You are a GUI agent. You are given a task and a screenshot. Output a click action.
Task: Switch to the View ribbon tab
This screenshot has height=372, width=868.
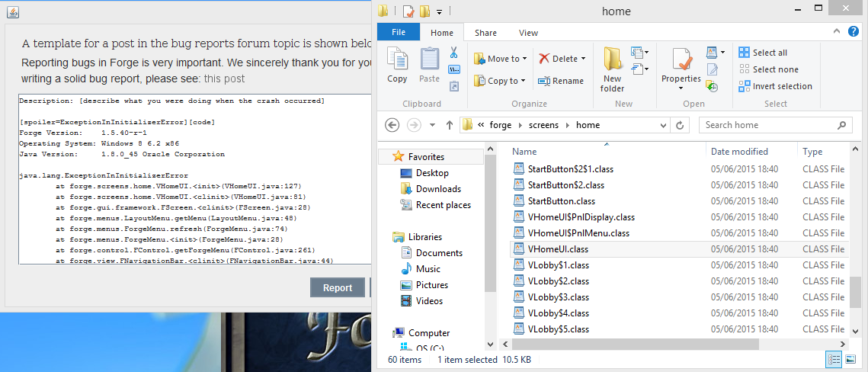528,33
